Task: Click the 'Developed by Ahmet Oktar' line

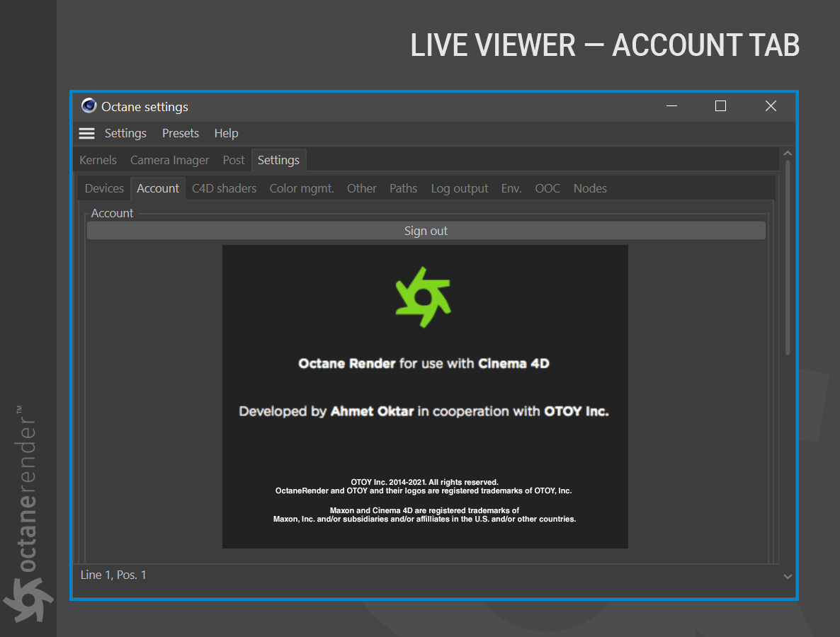Action: coord(424,411)
